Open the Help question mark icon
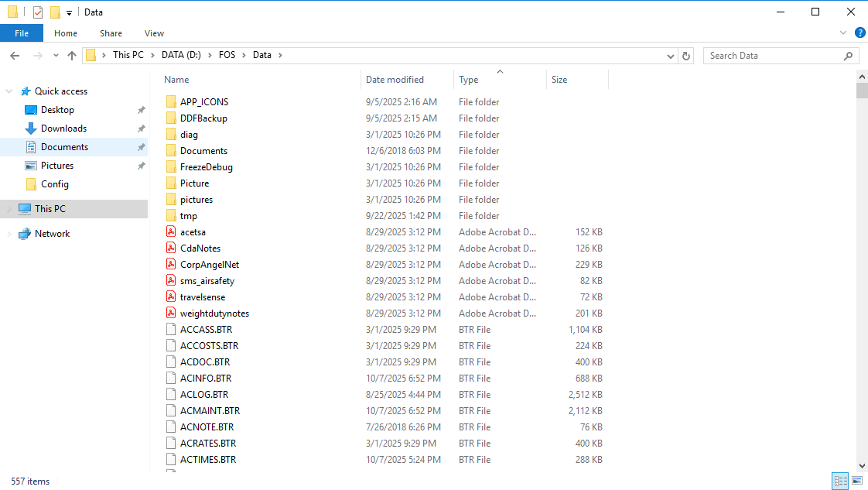 pyautogui.click(x=859, y=33)
